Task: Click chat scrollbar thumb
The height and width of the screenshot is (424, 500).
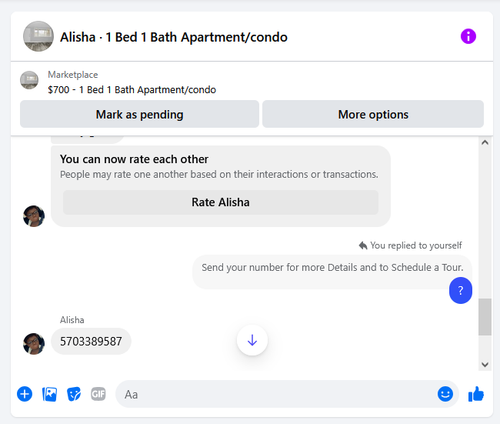Action: 485,317
